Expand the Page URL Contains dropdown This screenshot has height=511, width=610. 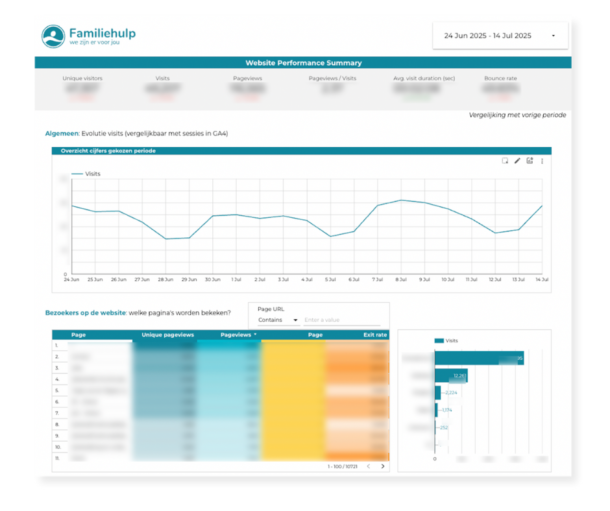pyautogui.click(x=278, y=320)
